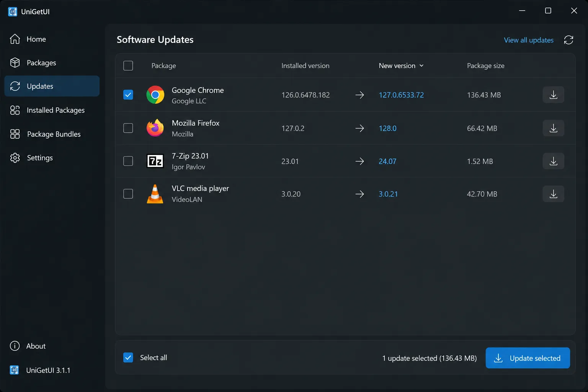Click the VLC media player package name
Viewport: 588px width, 392px height.
[x=200, y=188]
